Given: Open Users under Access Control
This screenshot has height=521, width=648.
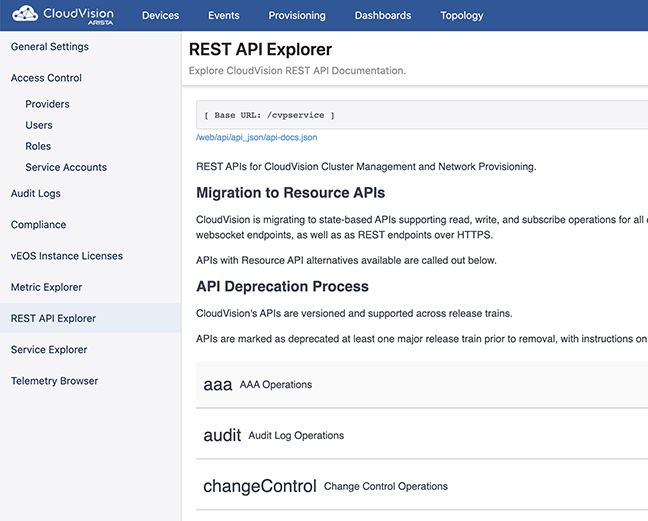Looking at the screenshot, I should pyautogui.click(x=39, y=125).
